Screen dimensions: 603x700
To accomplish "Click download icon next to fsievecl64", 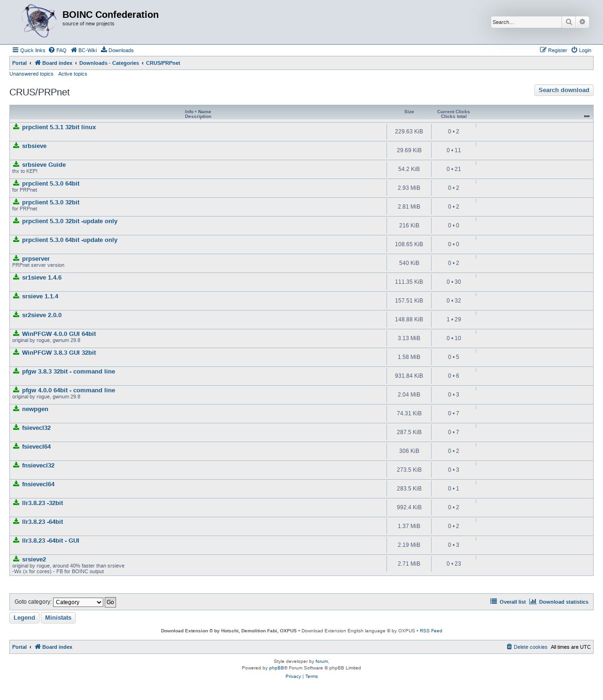I will 16,446.
